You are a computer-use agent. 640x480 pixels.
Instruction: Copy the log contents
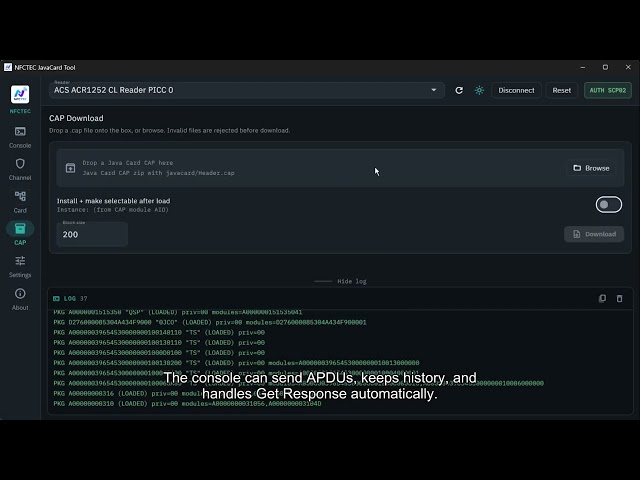pos(602,298)
